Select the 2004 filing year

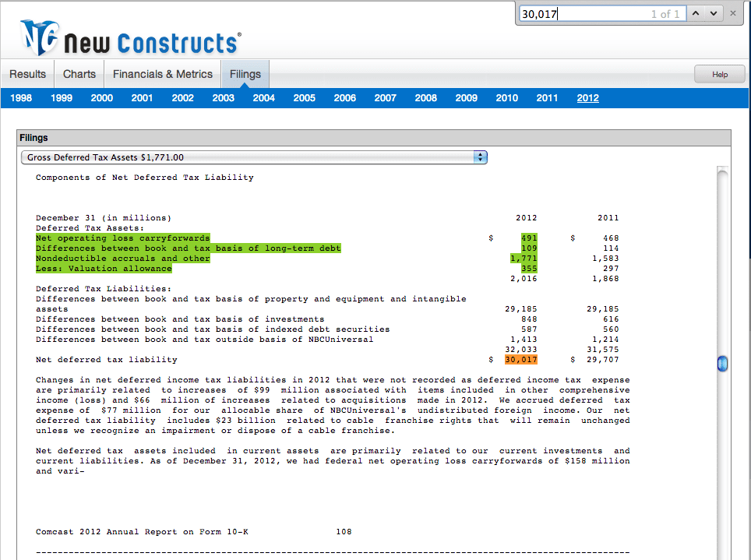point(264,98)
